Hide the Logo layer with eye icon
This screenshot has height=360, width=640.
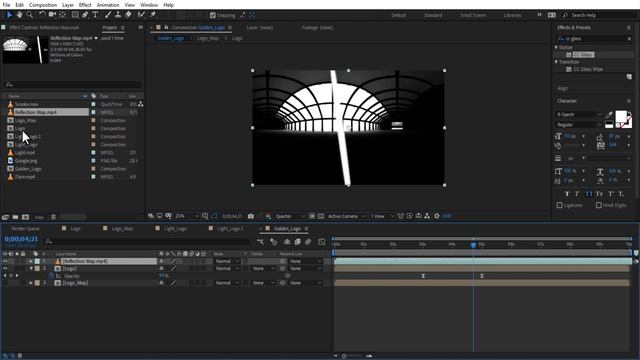pos(5,269)
